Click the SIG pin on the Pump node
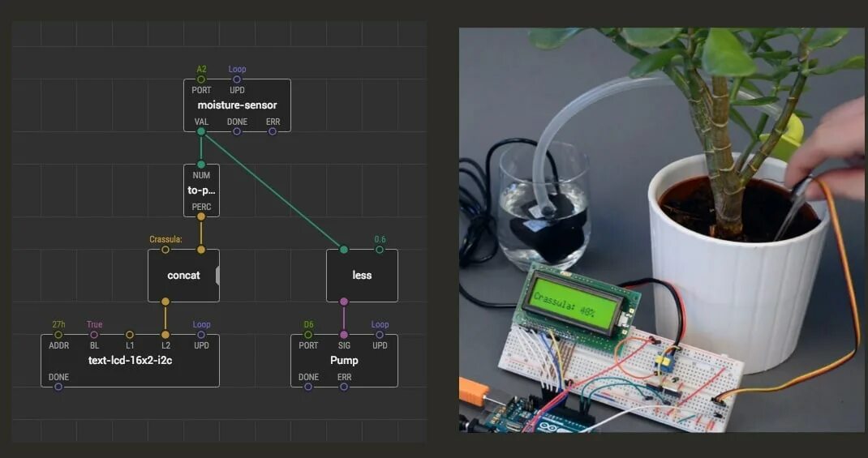Image resolution: width=868 pixels, height=458 pixels. point(344,335)
